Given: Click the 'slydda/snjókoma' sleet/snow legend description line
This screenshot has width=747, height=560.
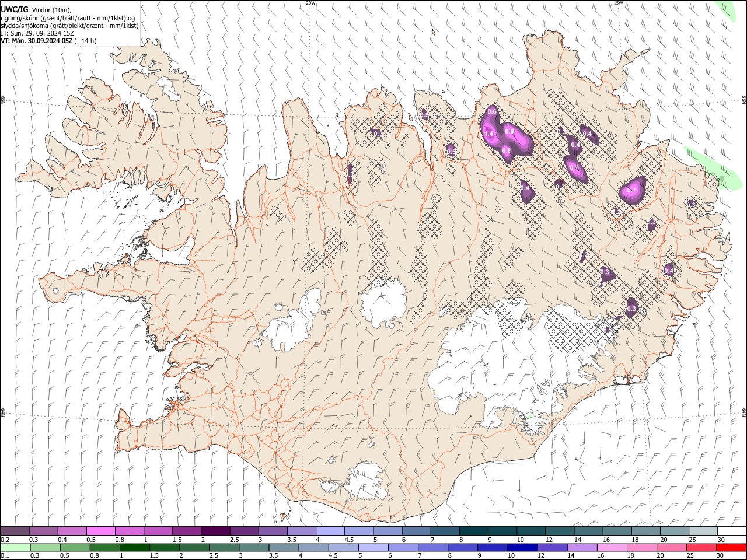Looking at the screenshot, I should click(69, 26).
